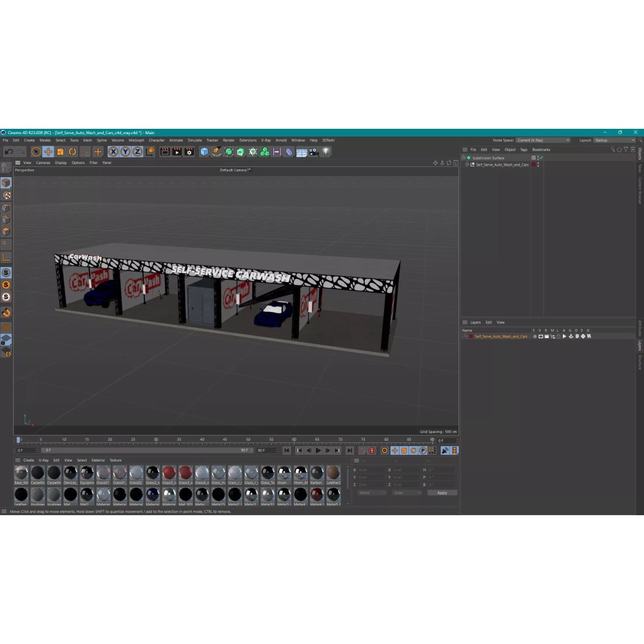This screenshot has width=644, height=644.
Task: Open Edit Render Settings
Action: 190,152
